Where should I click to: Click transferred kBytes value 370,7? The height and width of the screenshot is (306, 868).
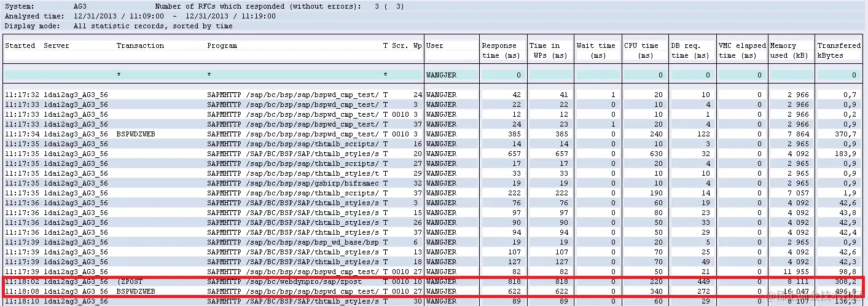tap(845, 134)
